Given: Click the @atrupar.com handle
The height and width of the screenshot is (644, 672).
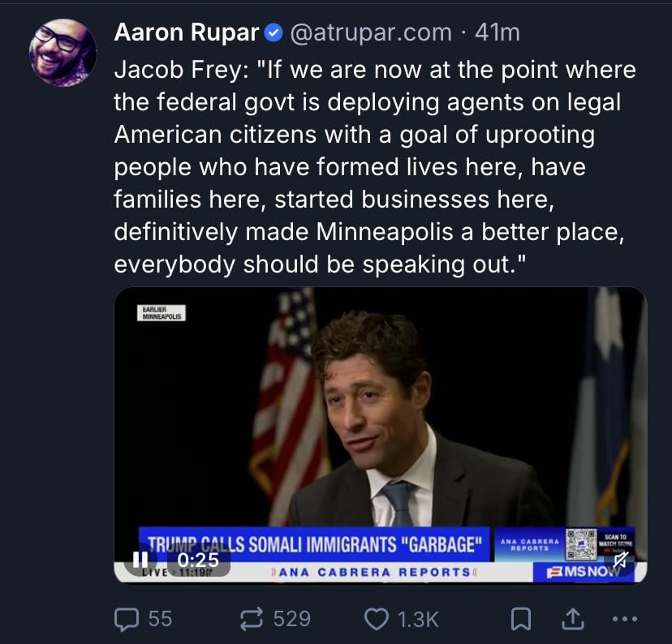Looking at the screenshot, I should 370,32.
